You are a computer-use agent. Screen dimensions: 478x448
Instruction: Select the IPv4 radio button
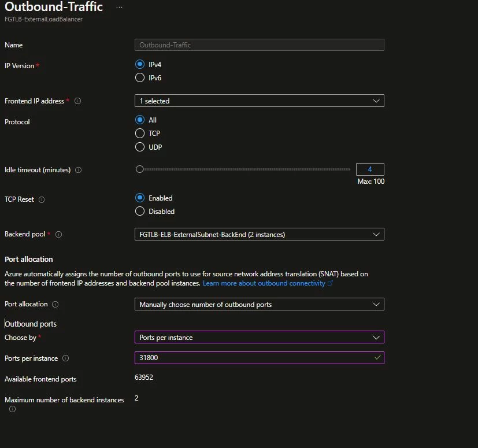pyautogui.click(x=140, y=64)
